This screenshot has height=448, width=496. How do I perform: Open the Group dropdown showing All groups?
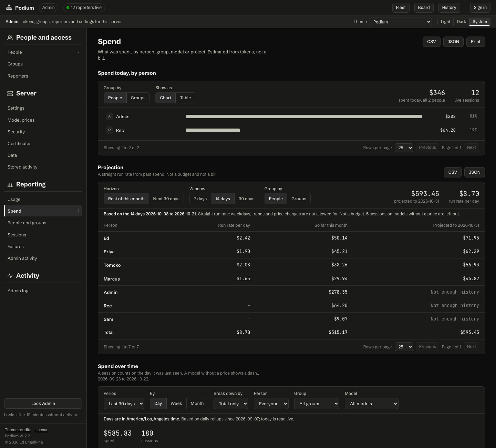coord(317,404)
